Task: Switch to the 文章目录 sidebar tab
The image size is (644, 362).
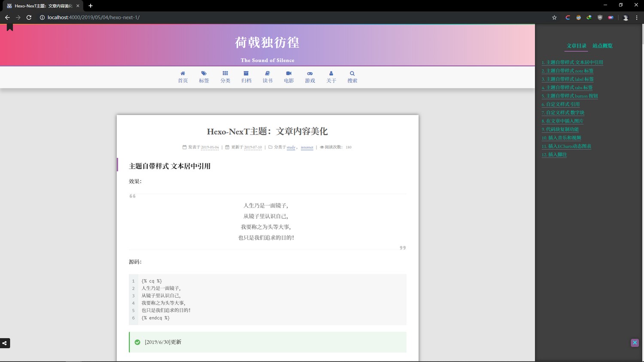Action: pyautogui.click(x=576, y=46)
